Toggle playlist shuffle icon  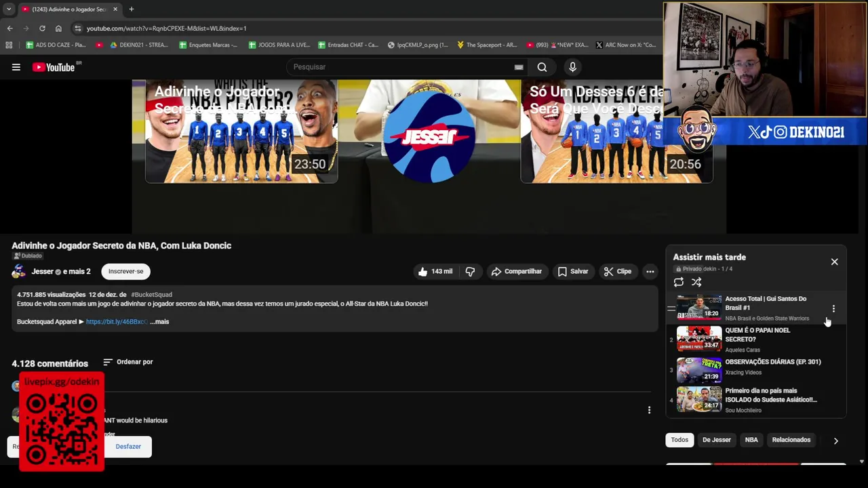pos(696,282)
